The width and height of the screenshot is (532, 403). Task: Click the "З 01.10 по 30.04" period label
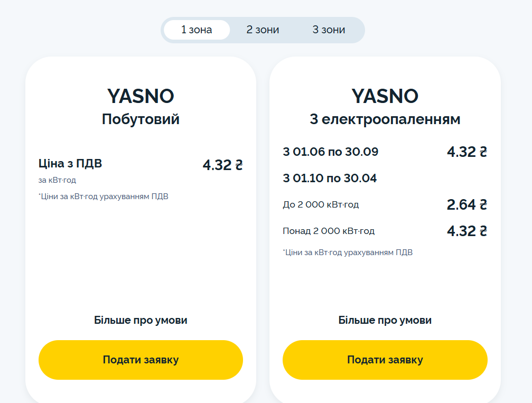(329, 178)
